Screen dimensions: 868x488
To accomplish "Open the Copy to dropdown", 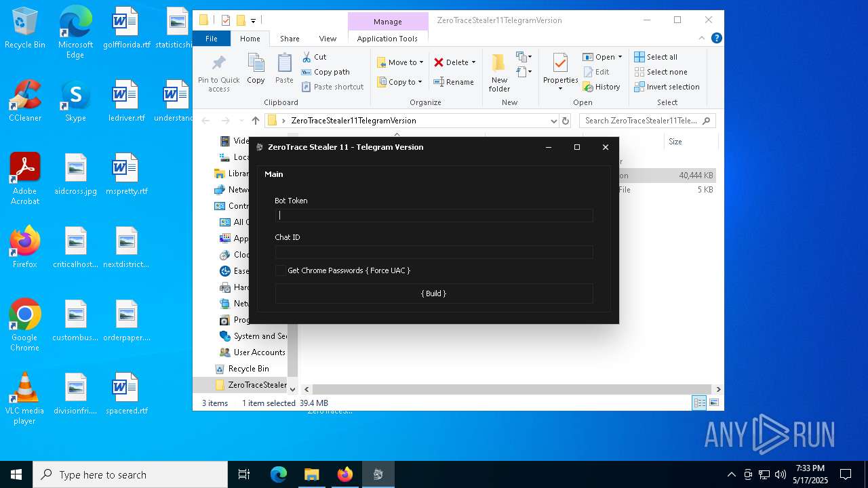I will point(399,82).
